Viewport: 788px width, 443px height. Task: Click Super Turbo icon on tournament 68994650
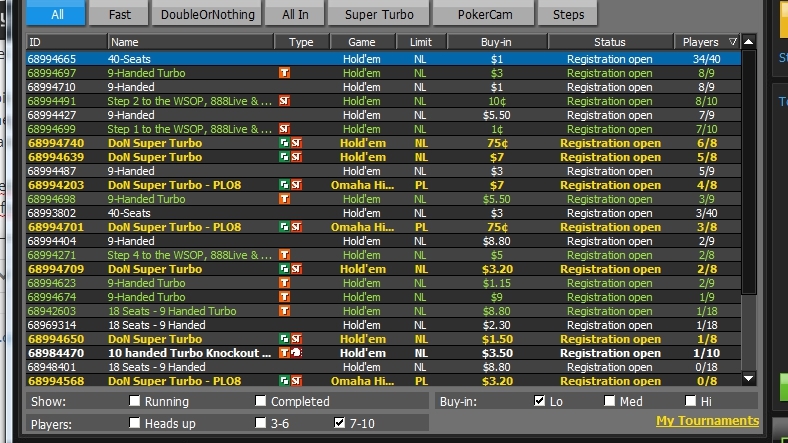(x=297, y=339)
